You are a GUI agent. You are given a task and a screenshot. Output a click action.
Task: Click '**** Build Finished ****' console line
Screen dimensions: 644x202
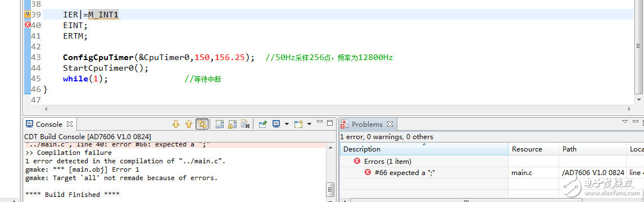tap(72, 194)
